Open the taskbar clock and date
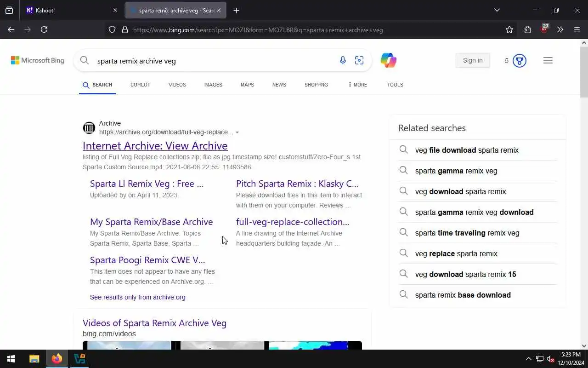Image resolution: width=588 pixels, height=368 pixels. click(x=571, y=359)
